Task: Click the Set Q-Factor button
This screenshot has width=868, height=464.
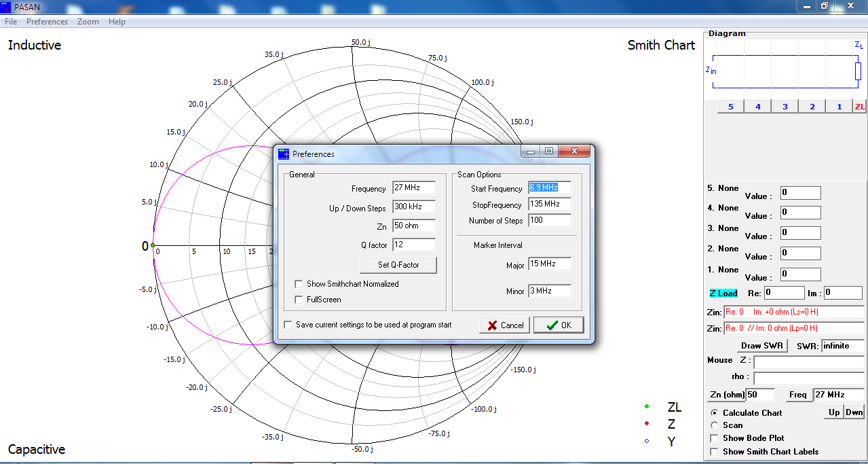Action: (x=398, y=265)
